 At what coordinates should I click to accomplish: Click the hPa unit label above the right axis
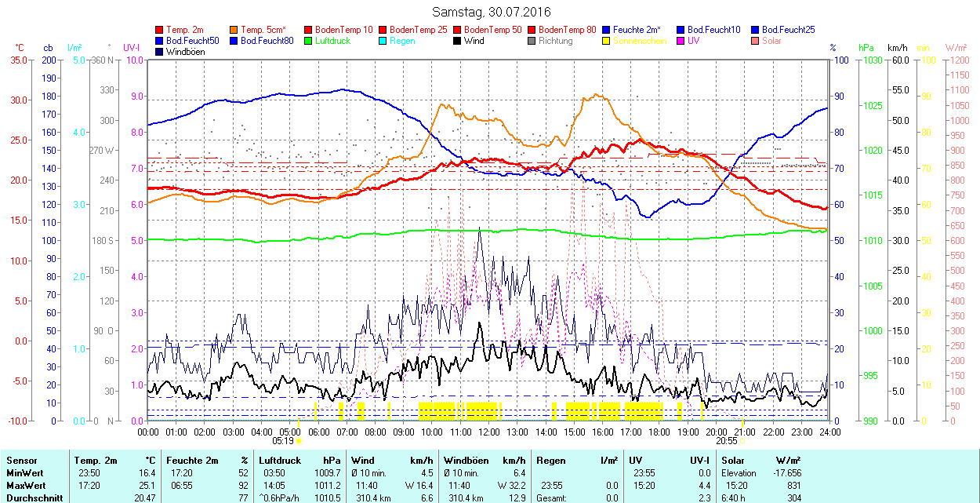[x=866, y=48]
